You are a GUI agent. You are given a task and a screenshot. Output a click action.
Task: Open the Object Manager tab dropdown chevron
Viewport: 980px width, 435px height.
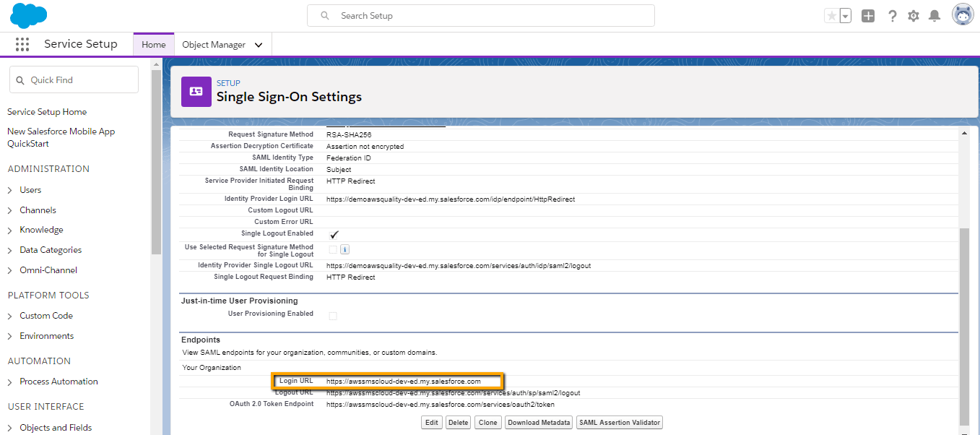pyautogui.click(x=259, y=45)
